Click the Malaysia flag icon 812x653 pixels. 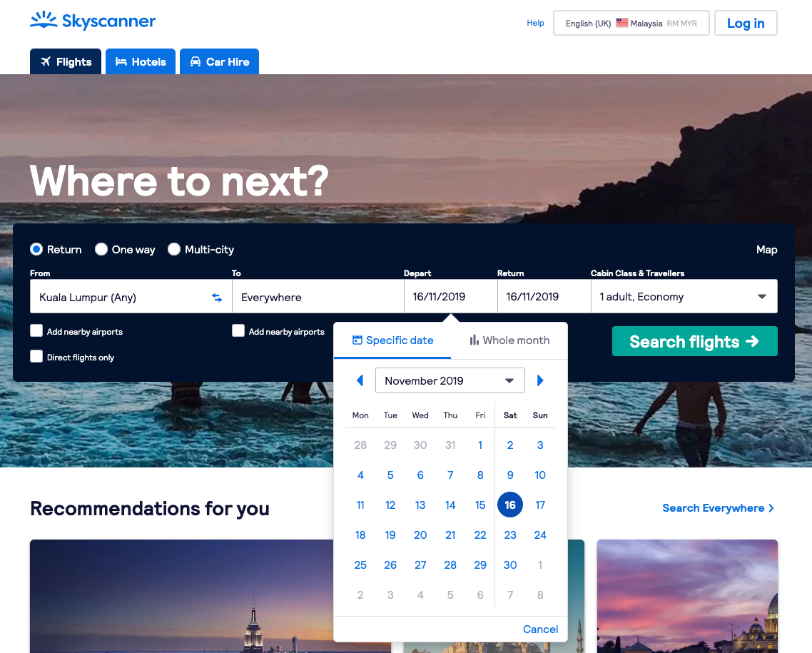622,23
